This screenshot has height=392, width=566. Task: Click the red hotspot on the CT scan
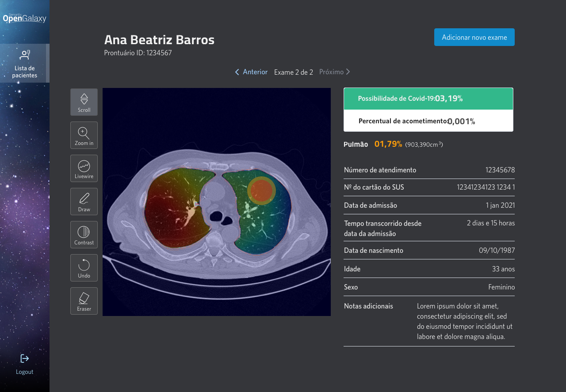click(x=261, y=190)
